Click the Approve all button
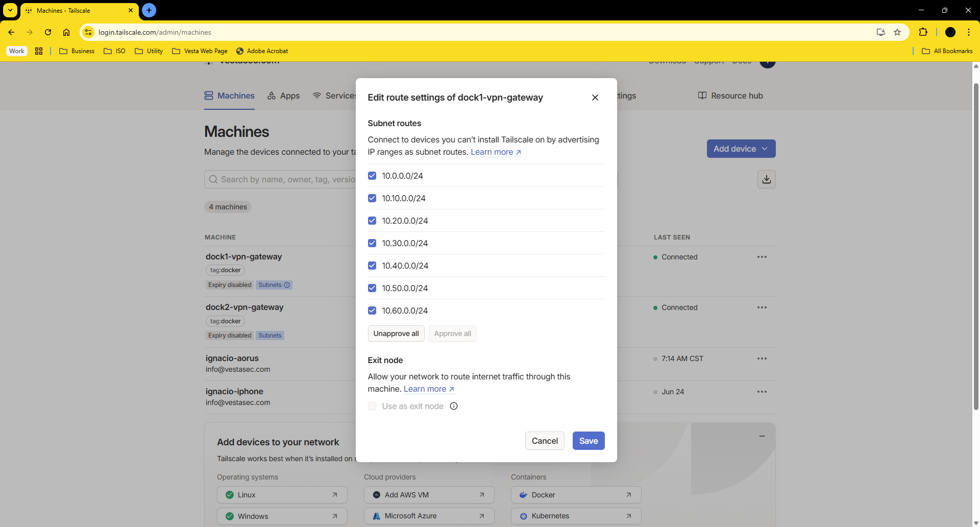This screenshot has width=980, height=527. pos(453,333)
